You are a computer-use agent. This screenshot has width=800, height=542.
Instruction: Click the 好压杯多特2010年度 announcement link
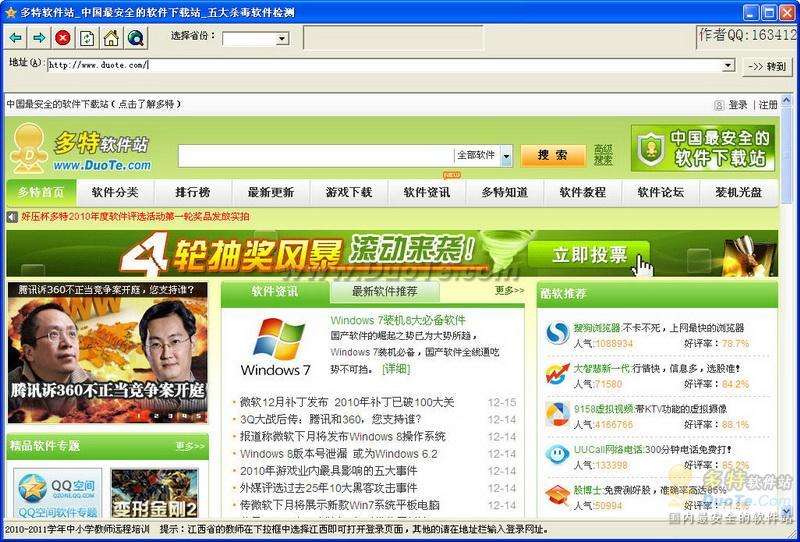pos(135,216)
